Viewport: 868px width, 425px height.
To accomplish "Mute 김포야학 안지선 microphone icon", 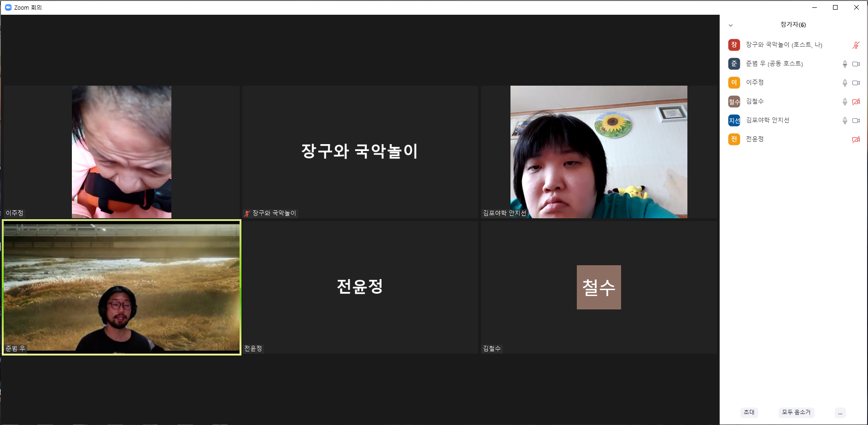I will 845,121.
